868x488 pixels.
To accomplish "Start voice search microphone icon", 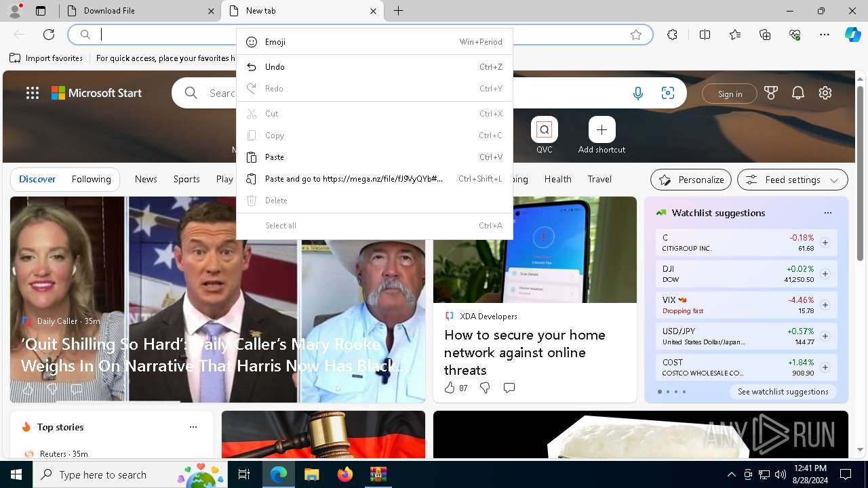I will pos(638,94).
